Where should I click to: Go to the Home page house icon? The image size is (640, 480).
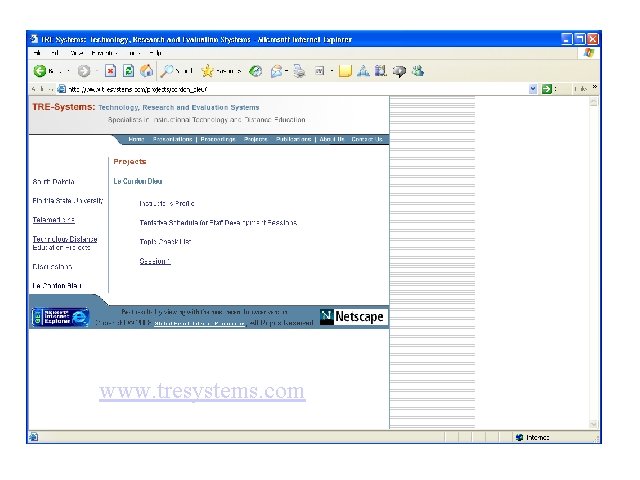click(147, 71)
